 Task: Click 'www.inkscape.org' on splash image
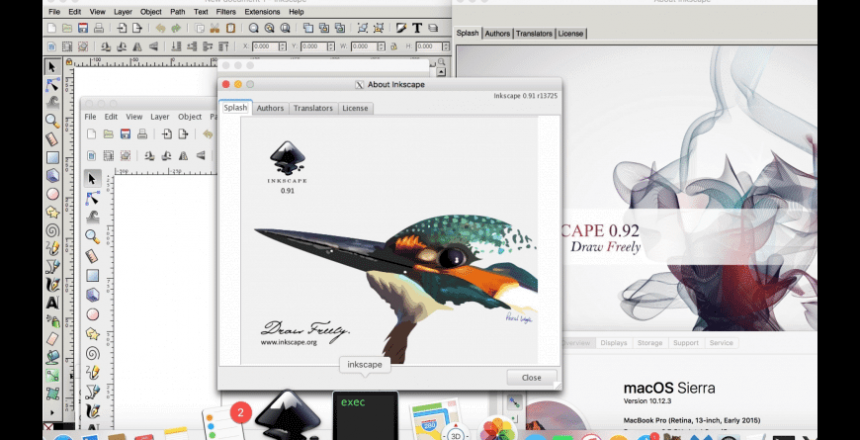(x=289, y=342)
